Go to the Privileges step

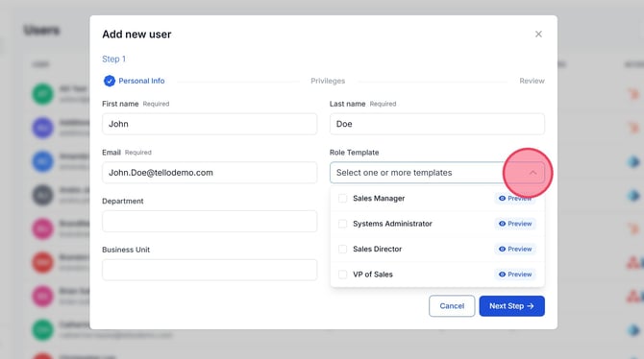coord(328,81)
